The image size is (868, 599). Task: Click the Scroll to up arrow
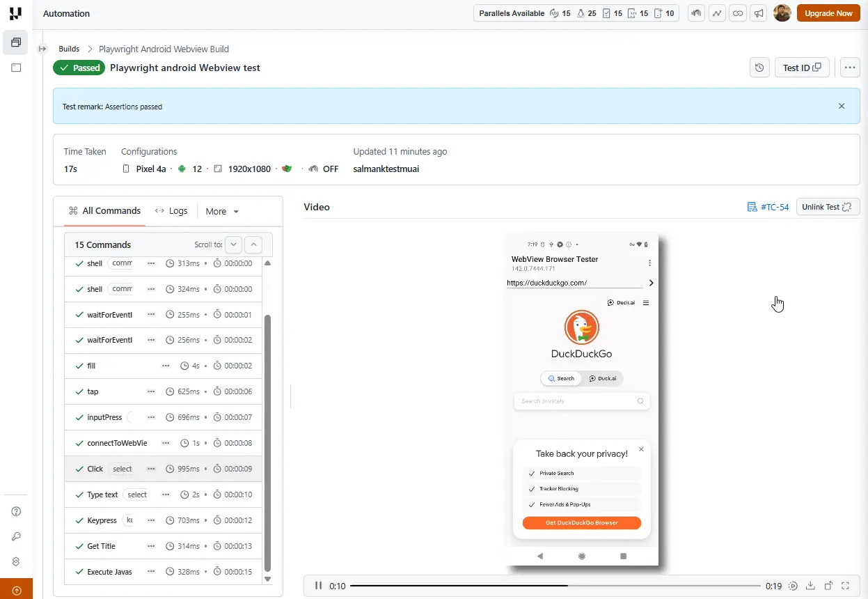coord(254,244)
